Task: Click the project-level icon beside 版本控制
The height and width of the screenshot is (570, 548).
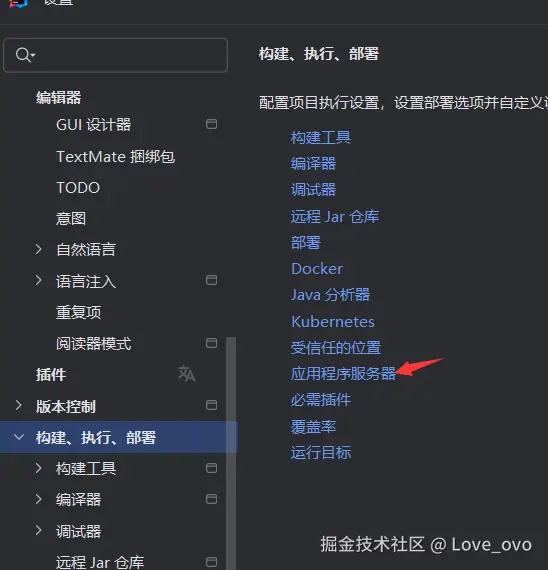Action: click(211, 405)
